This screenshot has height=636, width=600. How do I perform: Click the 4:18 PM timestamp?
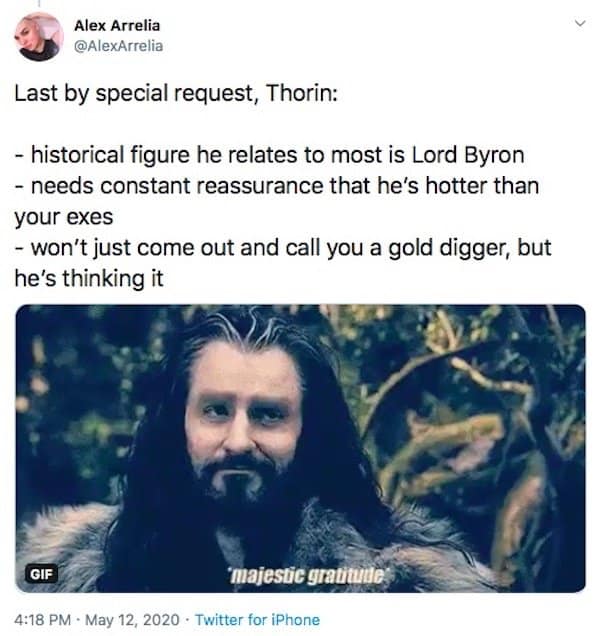point(43,620)
